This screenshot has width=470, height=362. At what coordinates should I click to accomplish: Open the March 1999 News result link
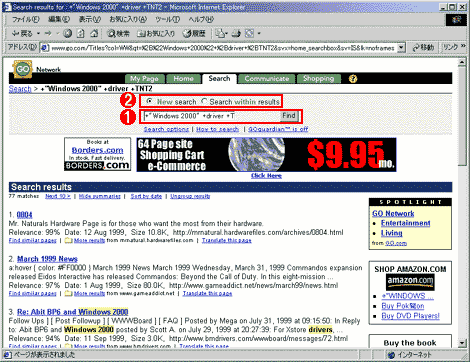tap(47, 259)
